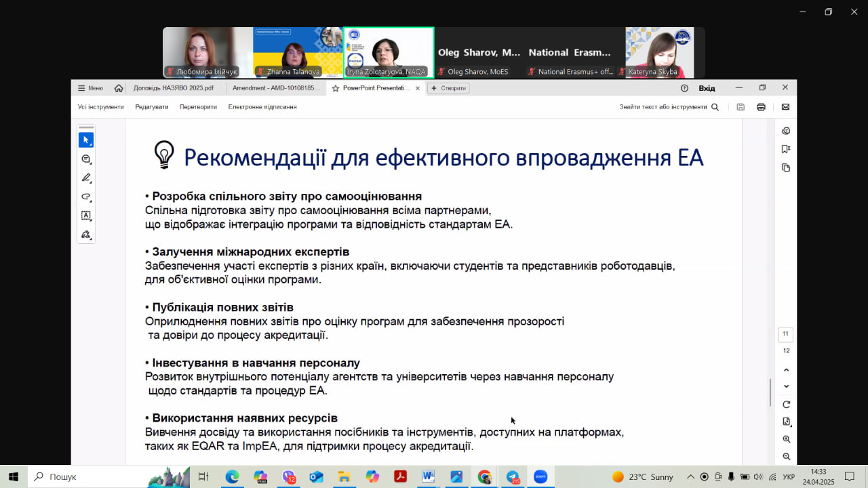Click the Створити new tab button
Image resolution: width=868 pixels, height=488 pixels.
point(448,88)
